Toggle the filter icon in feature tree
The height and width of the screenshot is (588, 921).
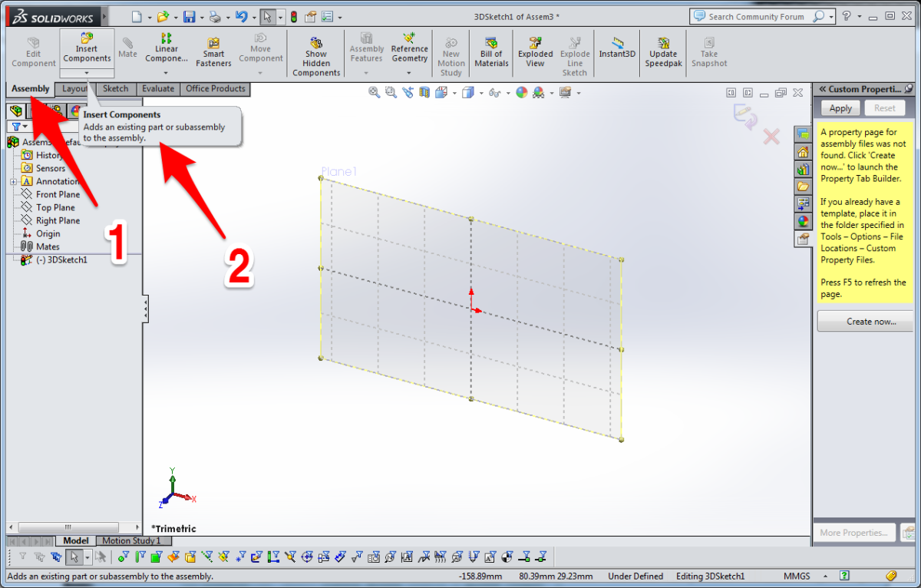(x=16, y=126)
